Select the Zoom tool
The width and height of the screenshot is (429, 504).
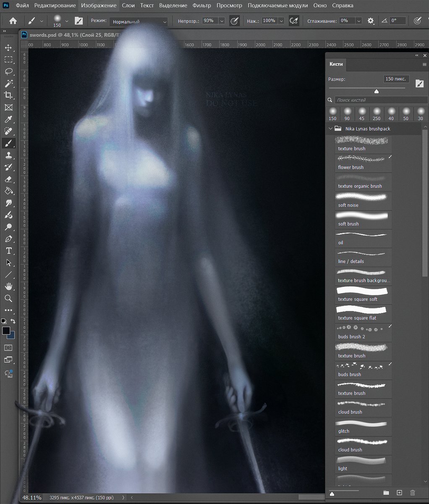click(8, 298)
